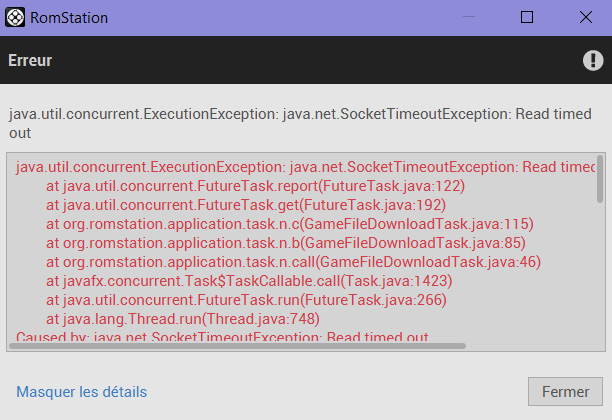Viewport: 612px width, 420px height.
Task: Click the Fermer button
Action: (x=565, y=392)
